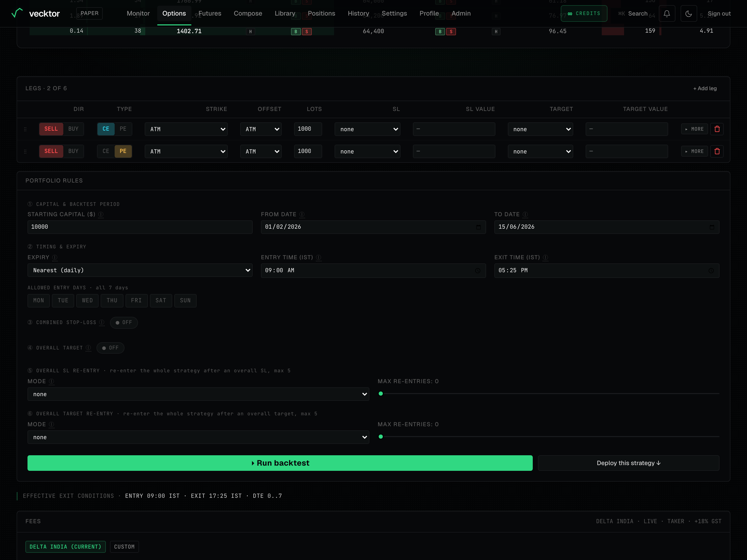The width and height of the screenshot is (747, 560).
Task: Click Starting Capital info icon
Action: 101,214
